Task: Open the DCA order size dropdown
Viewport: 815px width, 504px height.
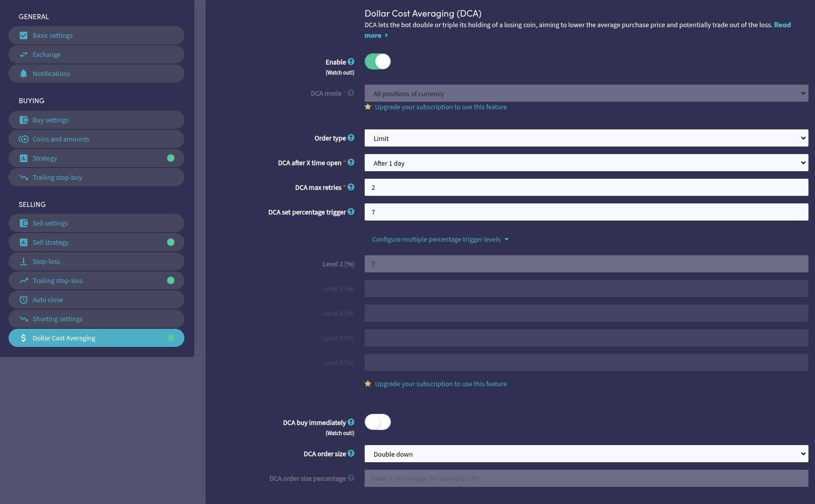Action: tap(586, 454)
